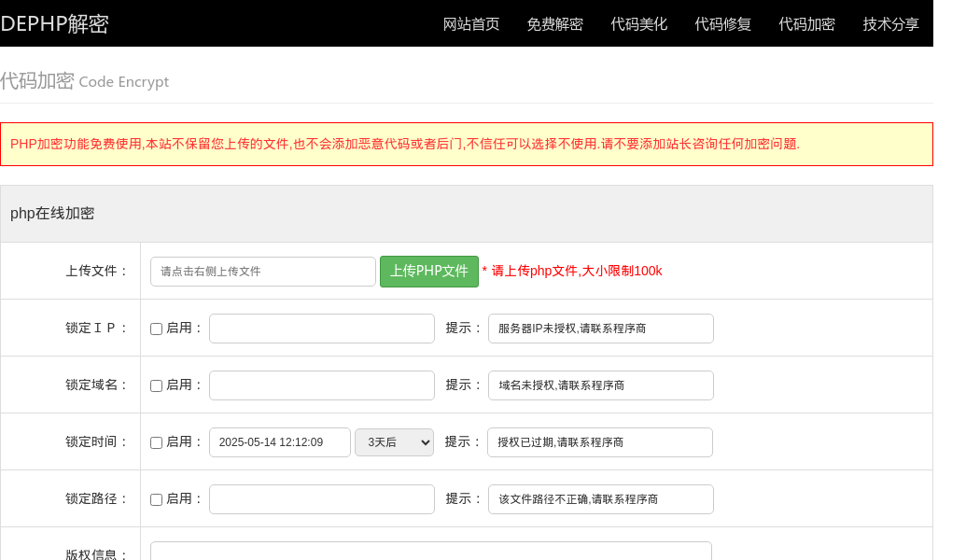Click the green 上传PHP文件 button
This screenshot has width=980, height=560.
[429, 272]
